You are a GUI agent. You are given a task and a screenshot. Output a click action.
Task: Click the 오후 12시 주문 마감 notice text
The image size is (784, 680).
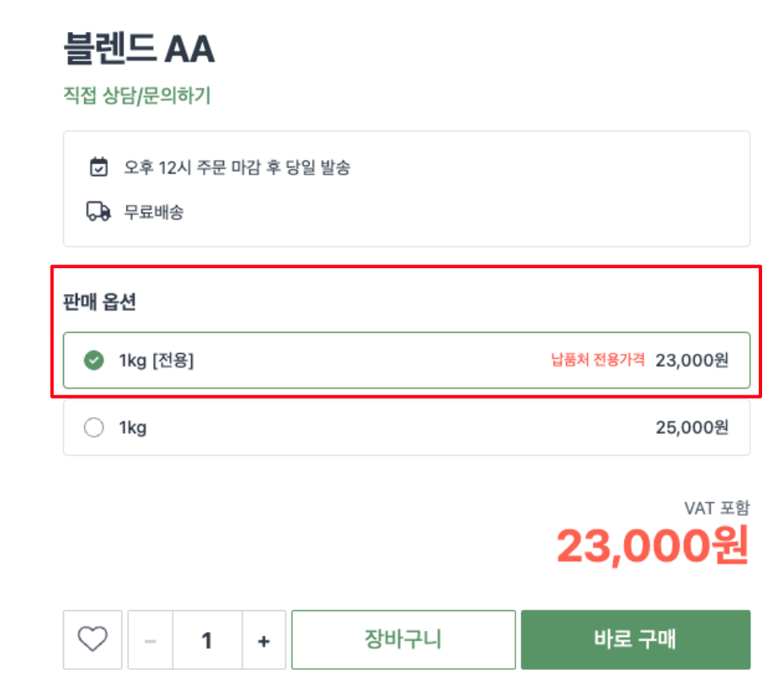(237, 167)
